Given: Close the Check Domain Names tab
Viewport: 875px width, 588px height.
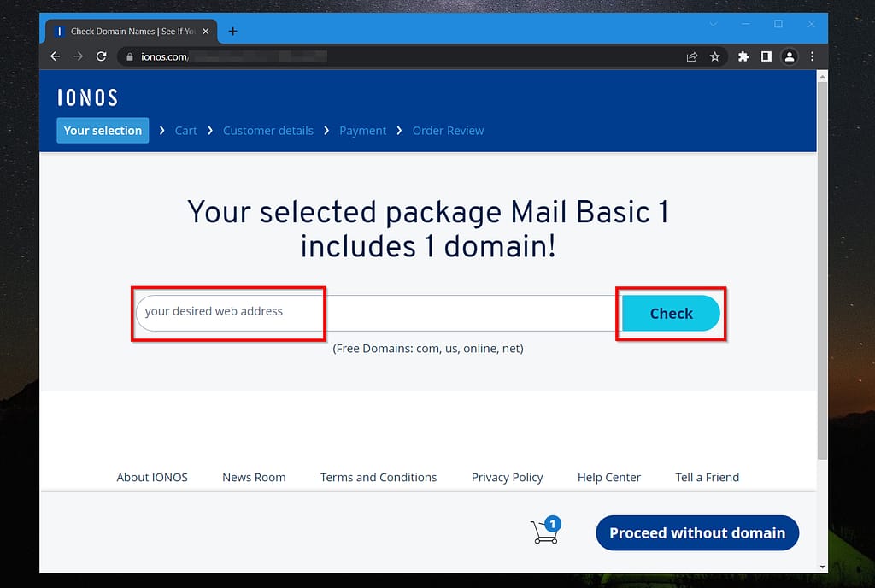Looking at the screenshot, I should 205,32.
